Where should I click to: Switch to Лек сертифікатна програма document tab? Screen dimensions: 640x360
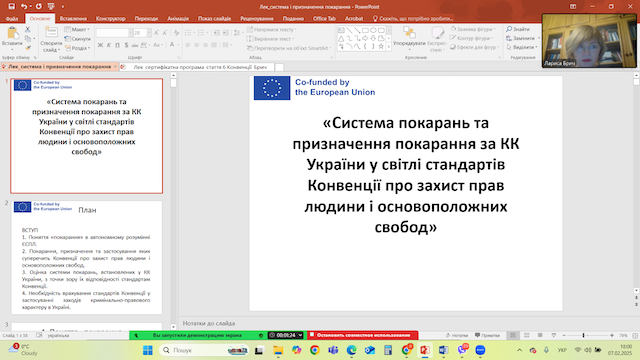point(197,67)
